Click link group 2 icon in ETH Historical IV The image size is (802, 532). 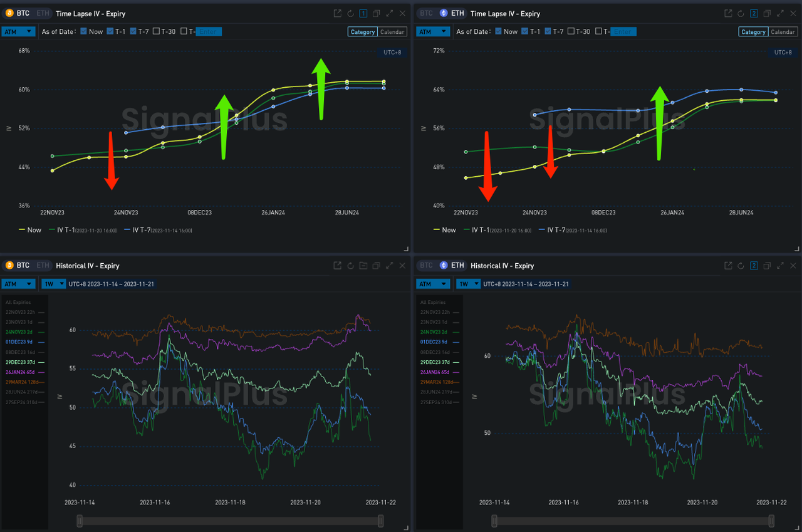[x=754, y=266]
